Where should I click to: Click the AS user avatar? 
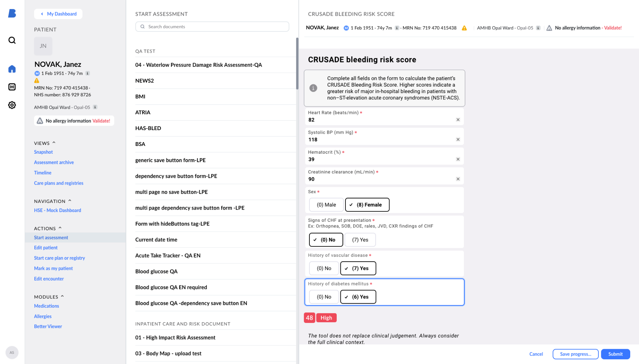12,353
